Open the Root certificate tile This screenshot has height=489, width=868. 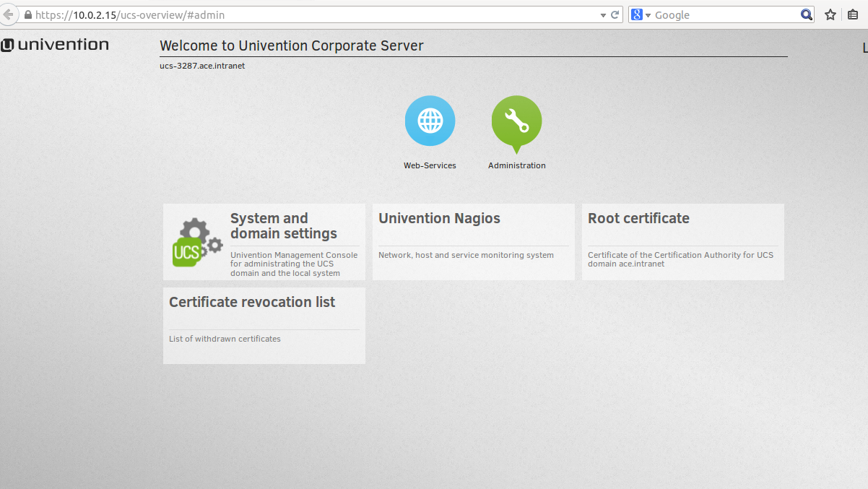(683, 242)
